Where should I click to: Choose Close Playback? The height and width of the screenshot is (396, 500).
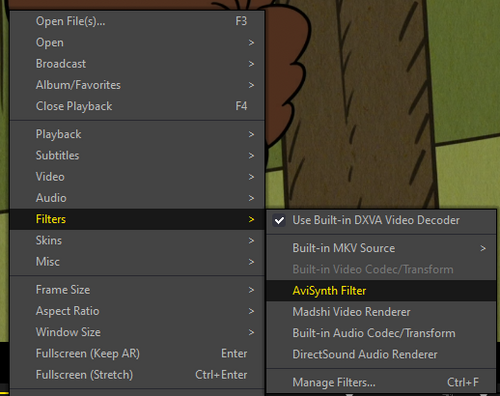(x=137, y=106)
